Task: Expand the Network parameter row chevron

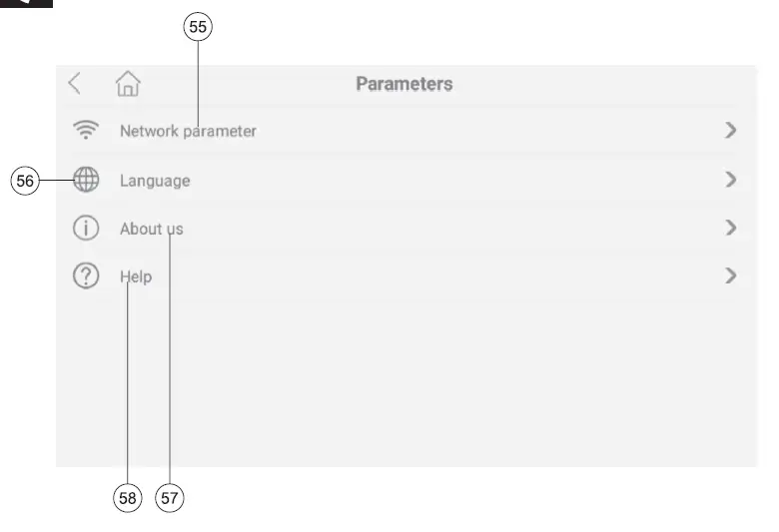Action: pyautogui.click(x=731, y=130)
